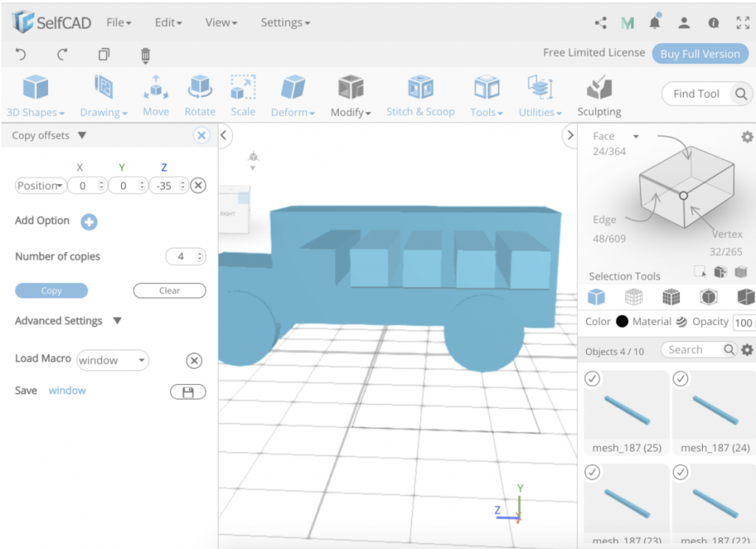
Task: Uncheck mesh_187 (25) in the Objects list
Action: [x=591, y=378]
